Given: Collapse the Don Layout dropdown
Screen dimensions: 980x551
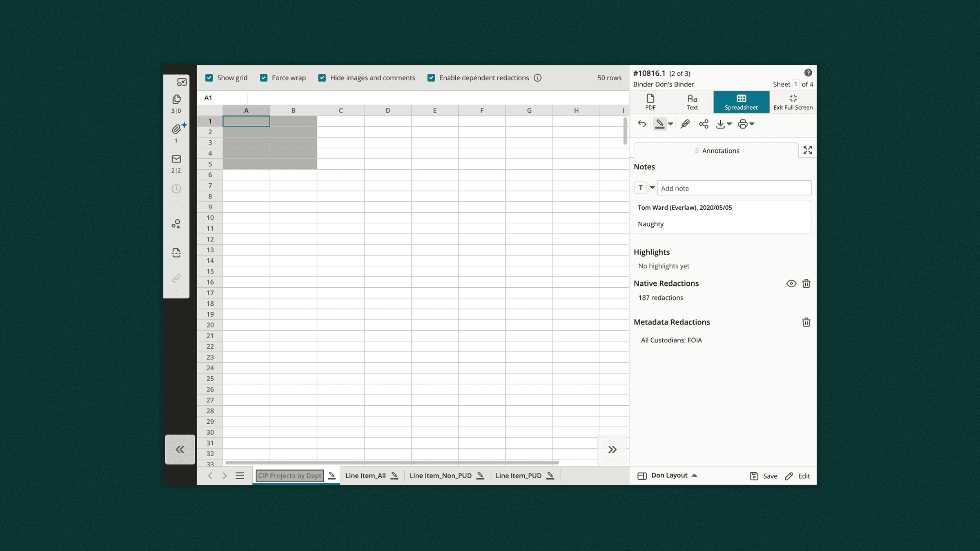Looking at the screenshot, I should (x=694, y=475).
